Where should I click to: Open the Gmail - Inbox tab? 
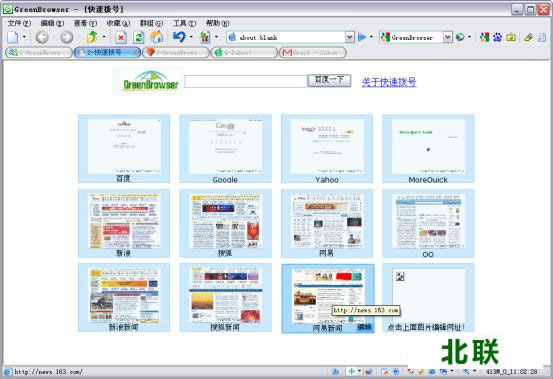(x=312, y=53)
